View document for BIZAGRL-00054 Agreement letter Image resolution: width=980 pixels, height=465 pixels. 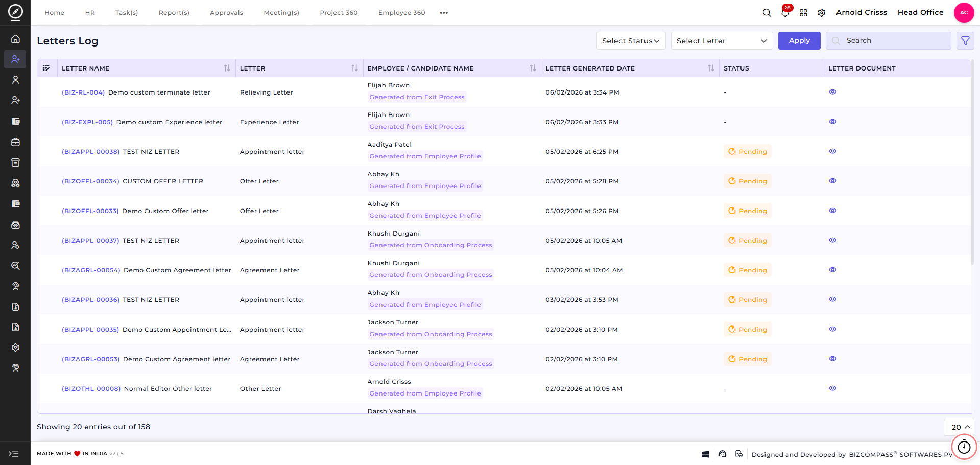pos(832,270)
